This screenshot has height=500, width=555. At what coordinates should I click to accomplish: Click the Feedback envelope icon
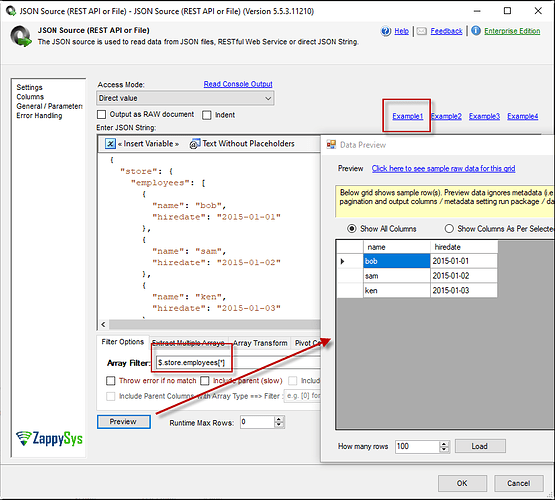pyautogui.click(x=422, y=31)
